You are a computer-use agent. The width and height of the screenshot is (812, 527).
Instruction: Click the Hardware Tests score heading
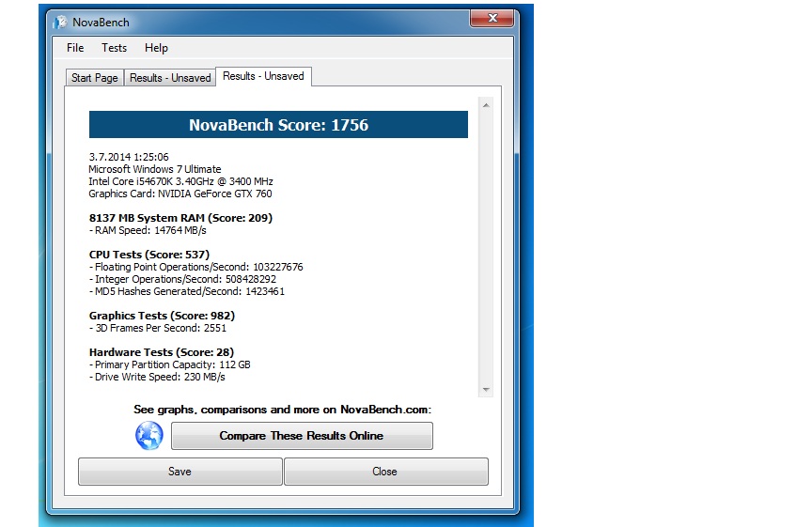coord(154,352)
